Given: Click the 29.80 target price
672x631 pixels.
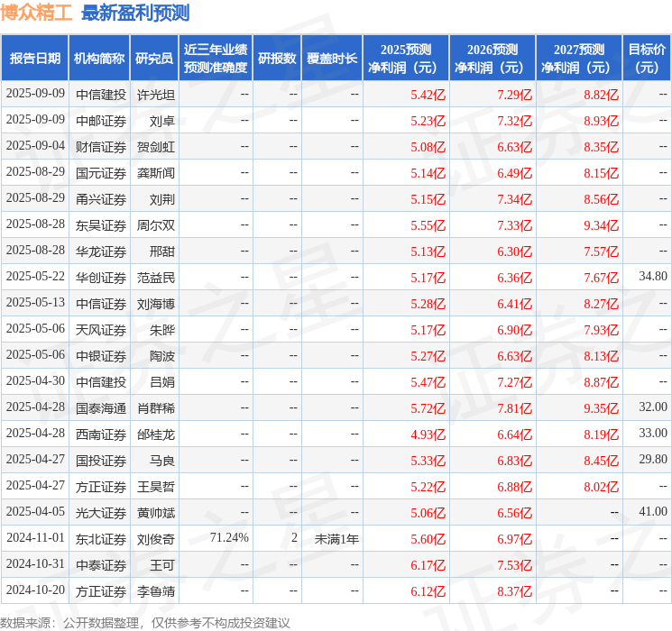Looking at the screenshot, I should click(x=653, y=459).
